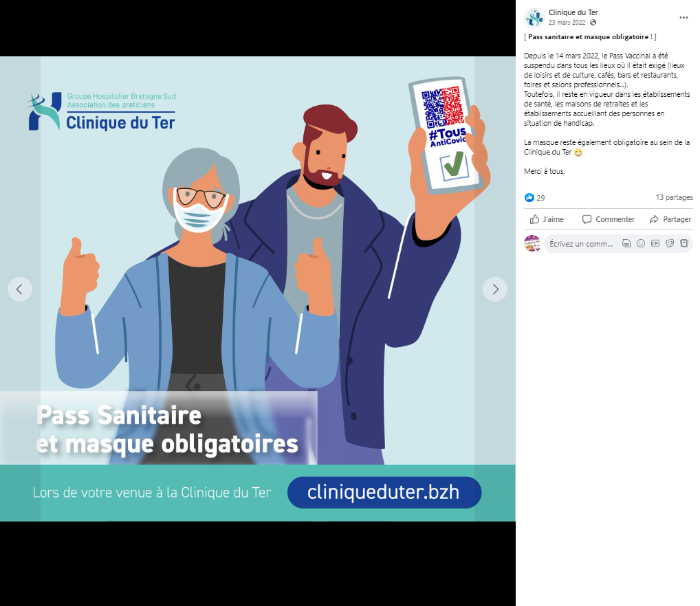Open the blue like reaction icon list

click(x=529, y=198)
